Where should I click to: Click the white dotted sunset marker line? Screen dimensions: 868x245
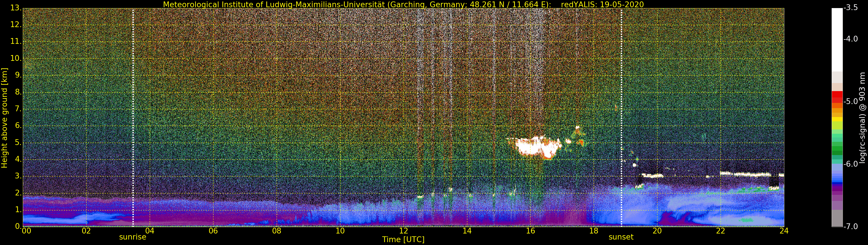pos(621,117)
